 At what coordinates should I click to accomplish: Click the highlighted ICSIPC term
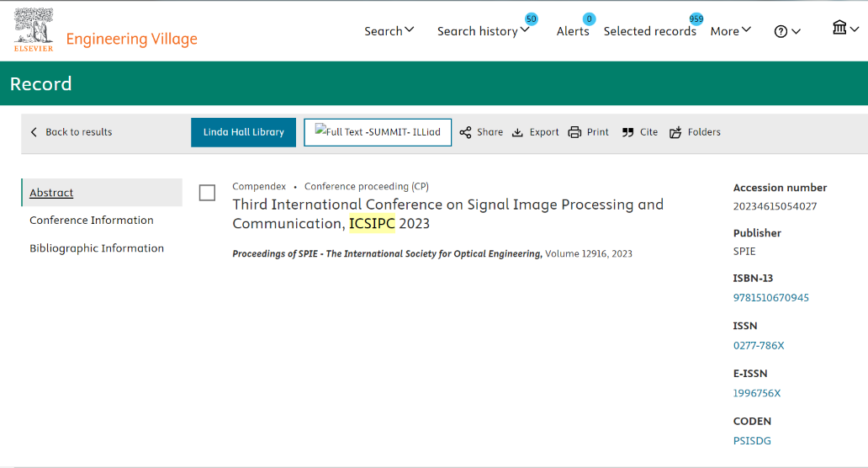point(372,223)
